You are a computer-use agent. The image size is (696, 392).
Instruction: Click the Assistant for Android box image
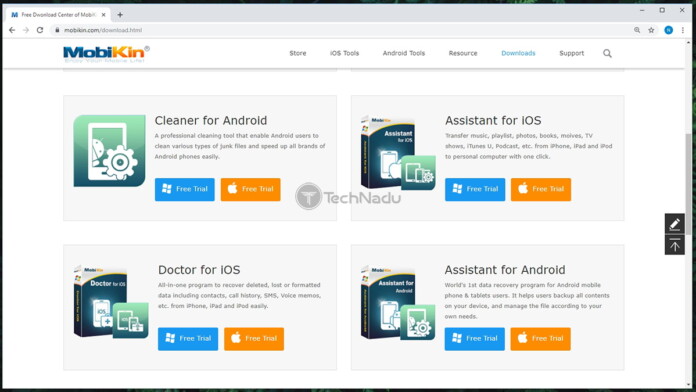(x=398, y=302)
